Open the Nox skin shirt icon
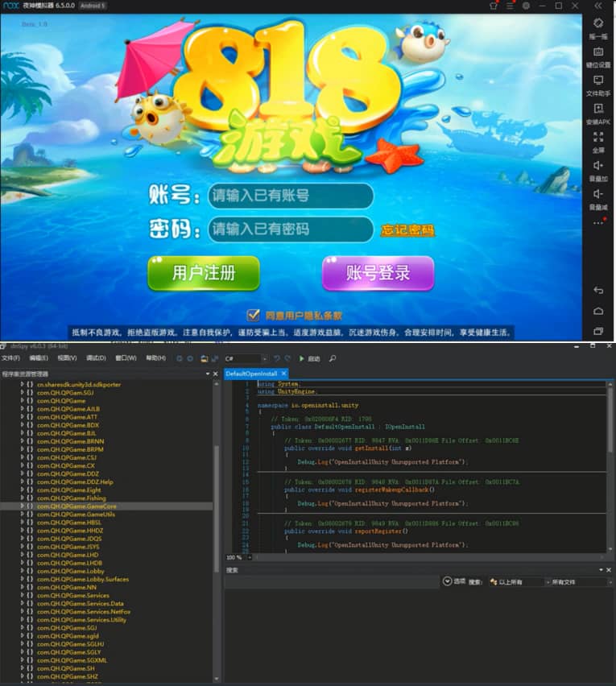This screenshot has height=686, width=616. 494,6
